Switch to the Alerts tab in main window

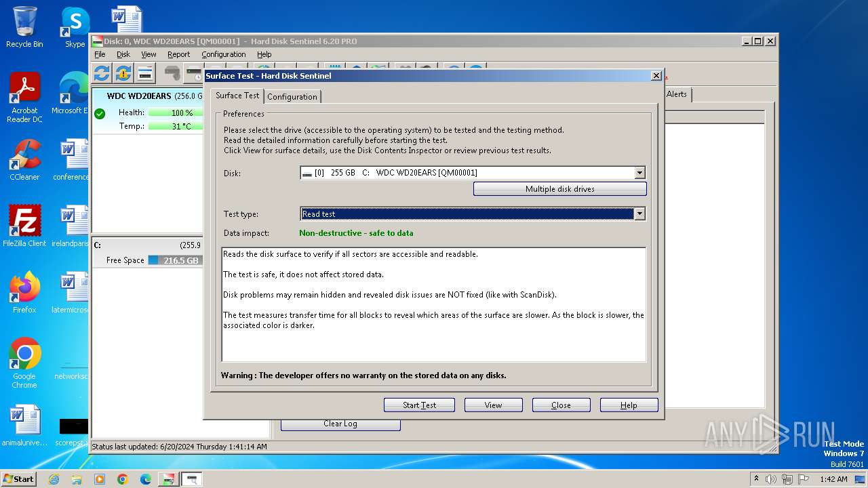(676, 94)
